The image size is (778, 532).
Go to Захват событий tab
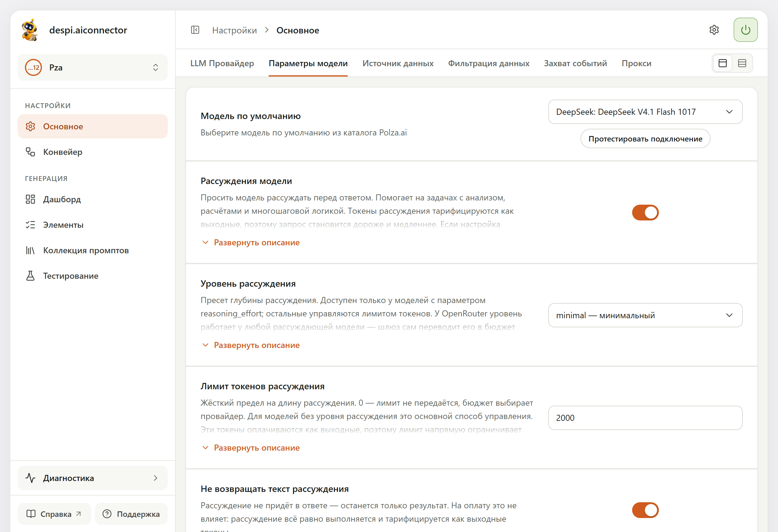click(576, 63)
